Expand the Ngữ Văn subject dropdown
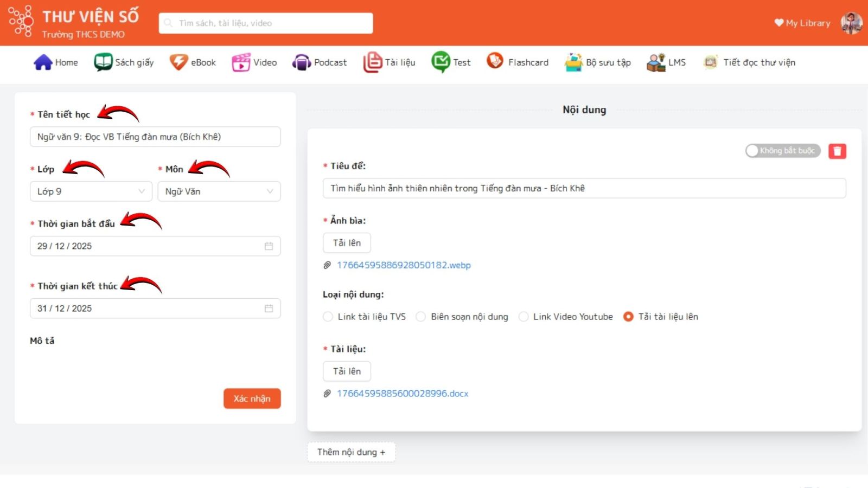Screen dimensions: 868x488 219,191
